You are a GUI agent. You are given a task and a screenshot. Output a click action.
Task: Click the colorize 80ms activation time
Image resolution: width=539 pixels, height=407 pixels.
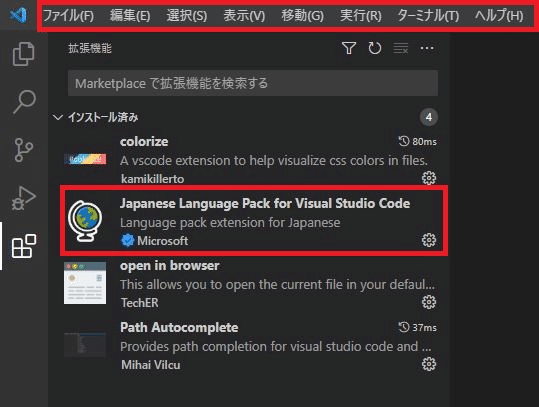pyautogui.click(x=418, y=141)
